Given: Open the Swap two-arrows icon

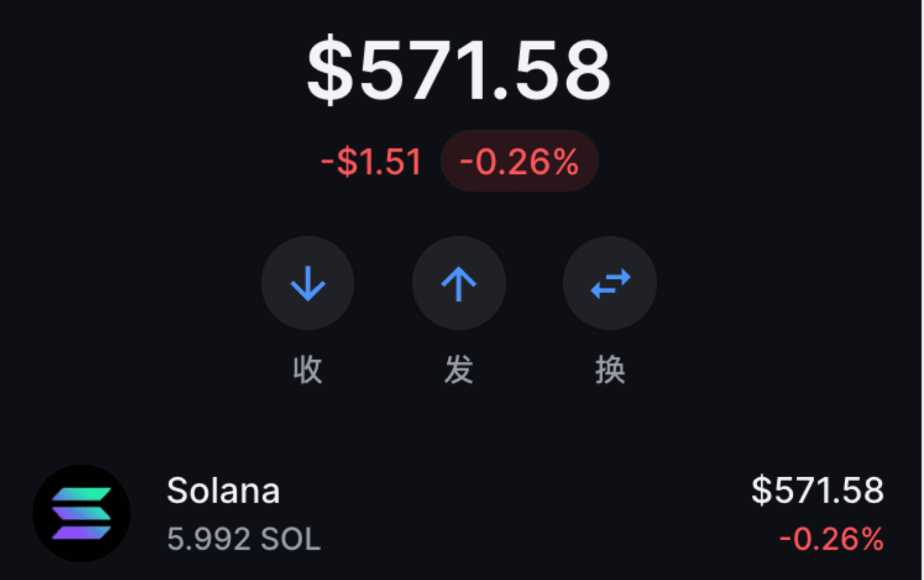Looking at the screenshot, I should 610,283.
